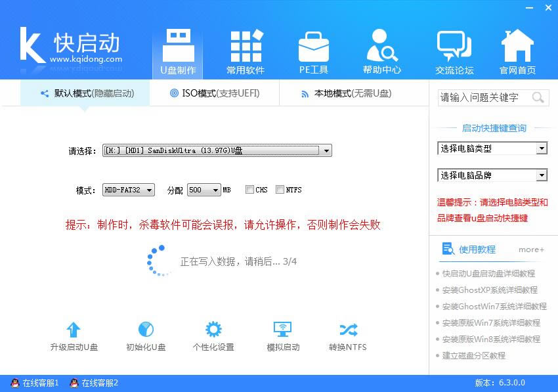558x392 pixels.
Task: Open 安装原版Win7系统详细教程 link
Action: tap(491, 322)
